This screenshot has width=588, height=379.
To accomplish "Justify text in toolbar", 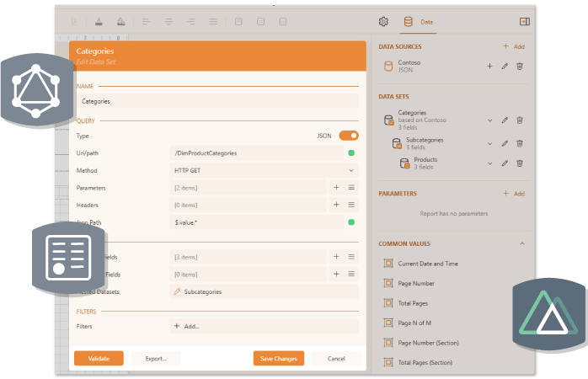I will pyautogui.click(x=213, y=22).
